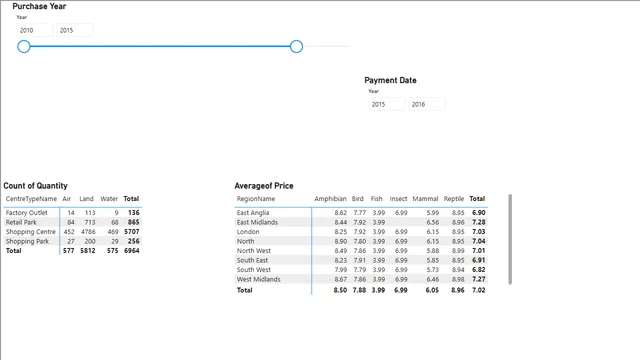The image size is (640, 360).
Task: Select the North West row label
Action: [x=254, y=251]
